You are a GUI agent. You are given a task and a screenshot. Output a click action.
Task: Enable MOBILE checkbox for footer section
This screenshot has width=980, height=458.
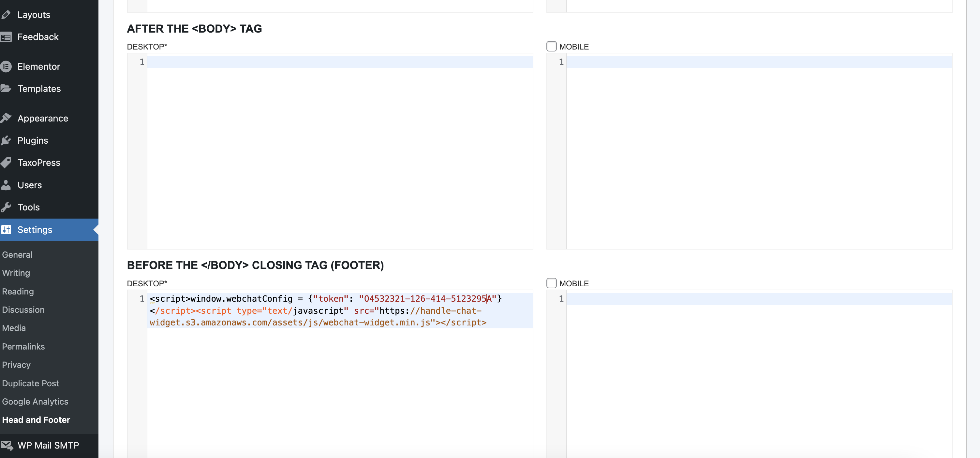tap(551, 283)
